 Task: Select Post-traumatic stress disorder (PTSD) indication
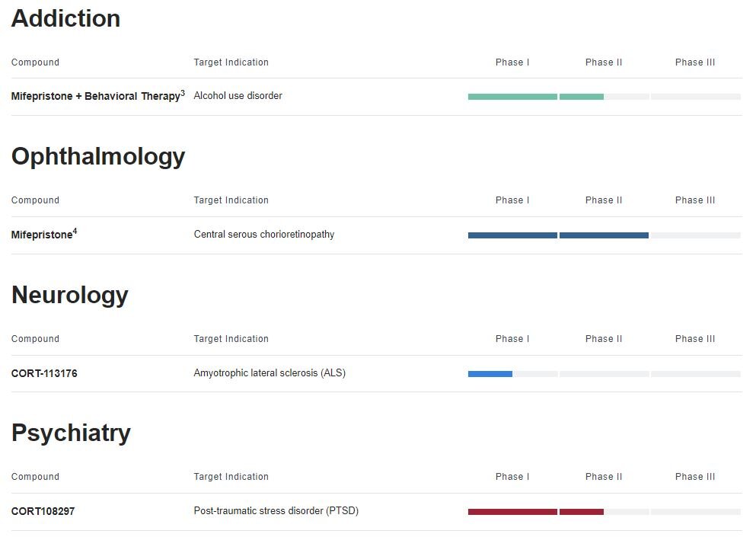pyautogui.click(x=276, y=511)
